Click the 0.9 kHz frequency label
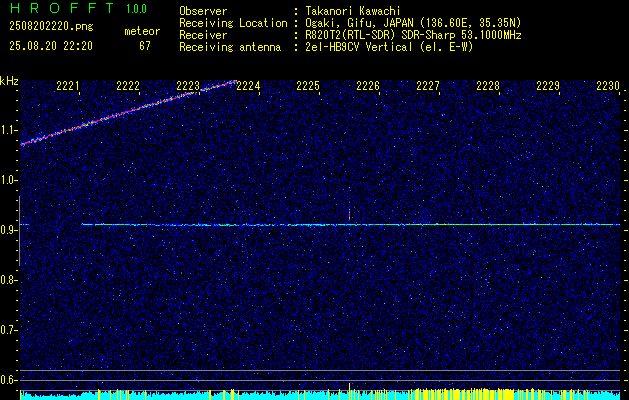 tap(7, 230)
